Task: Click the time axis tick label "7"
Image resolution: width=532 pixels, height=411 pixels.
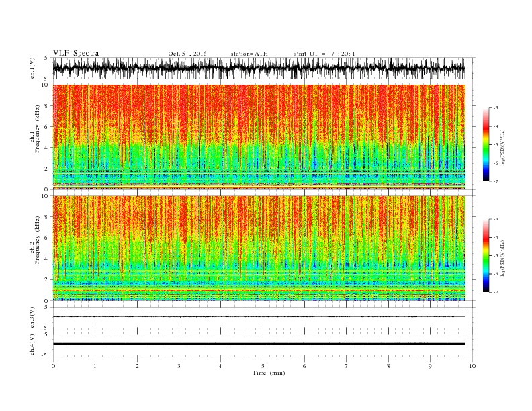Action: pos(347,366)
